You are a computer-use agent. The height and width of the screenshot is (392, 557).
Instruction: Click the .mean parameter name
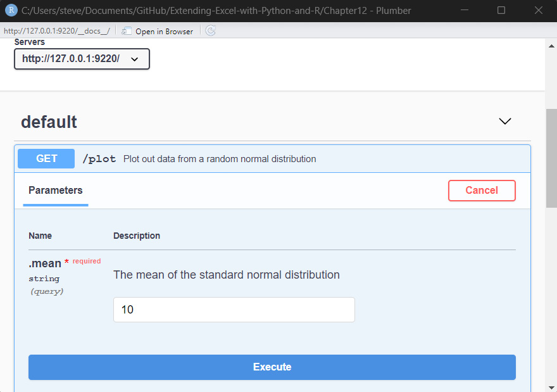click(x=45, y=263)
